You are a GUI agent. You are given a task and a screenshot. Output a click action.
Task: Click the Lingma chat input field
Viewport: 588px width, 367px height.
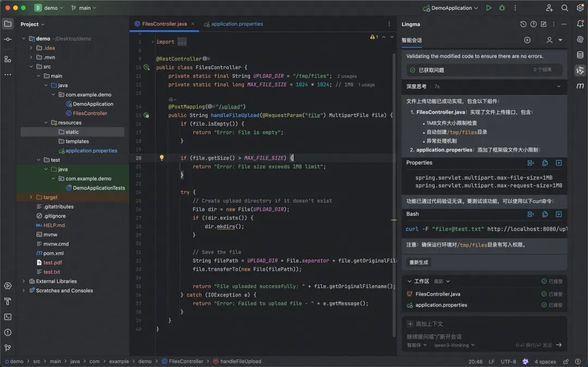pyautogui.click(x=484, y=337)
